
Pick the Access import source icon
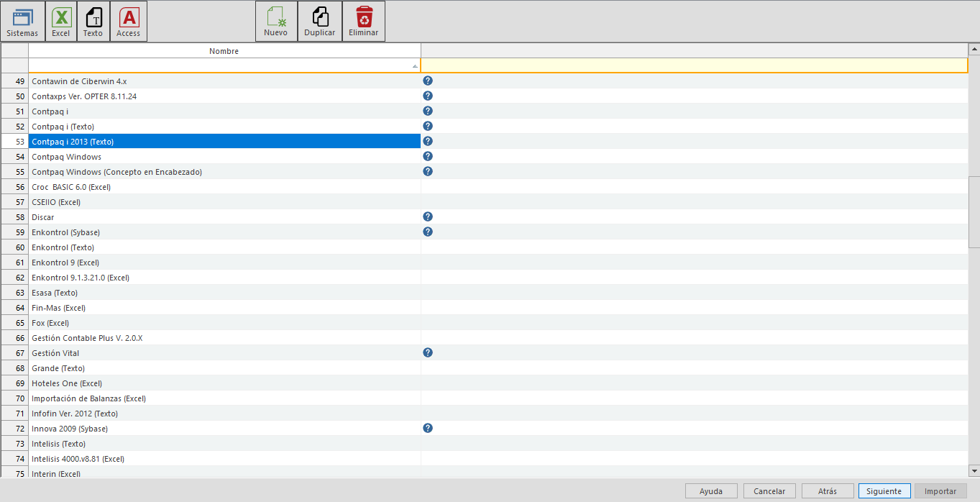coord(129,21)
